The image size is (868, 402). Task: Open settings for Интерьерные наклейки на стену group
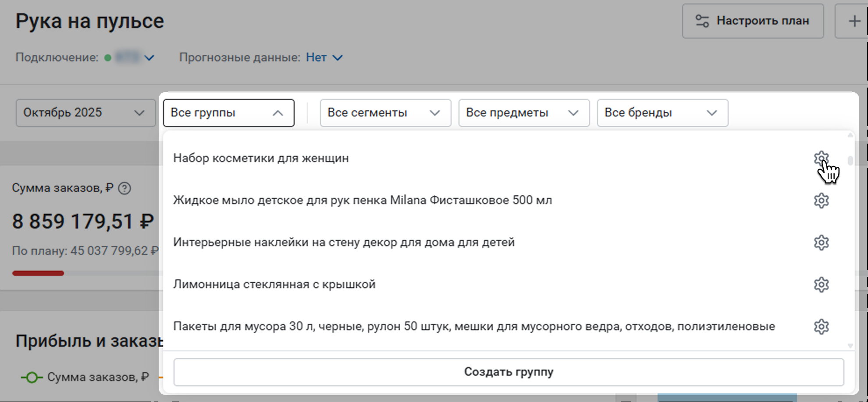tap(821, 243)
